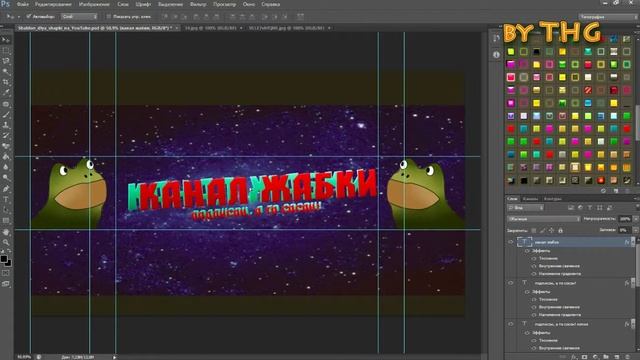This screenshot has height=360, width=640.
Task: Open the blend mode dropdown
Action: pyautogui.click(x=544, y=219)
